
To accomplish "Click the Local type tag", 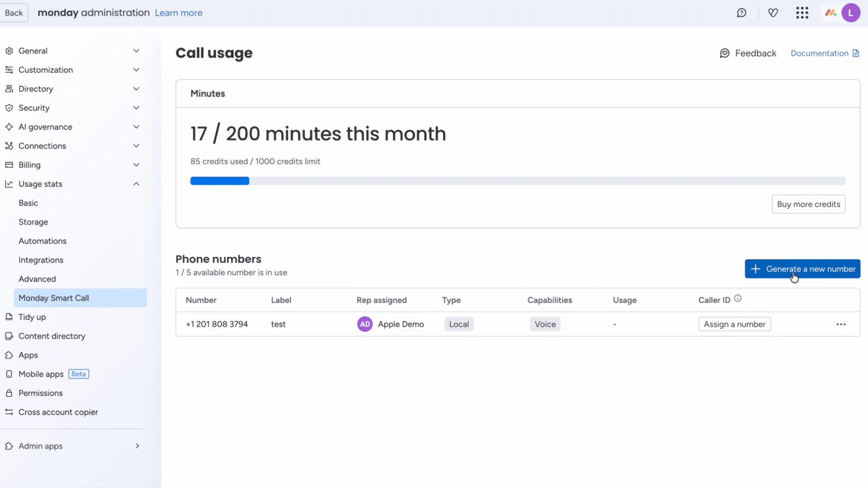I will pyautogui.click(x=459, y=324).
